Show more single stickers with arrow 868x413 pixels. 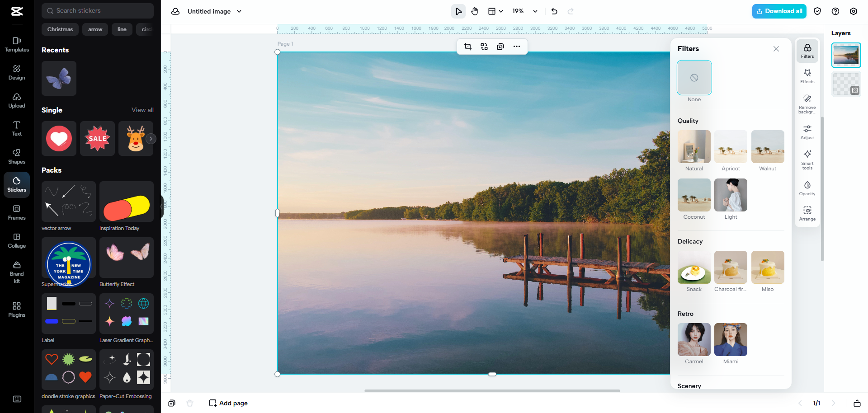(x=151, y=139)
